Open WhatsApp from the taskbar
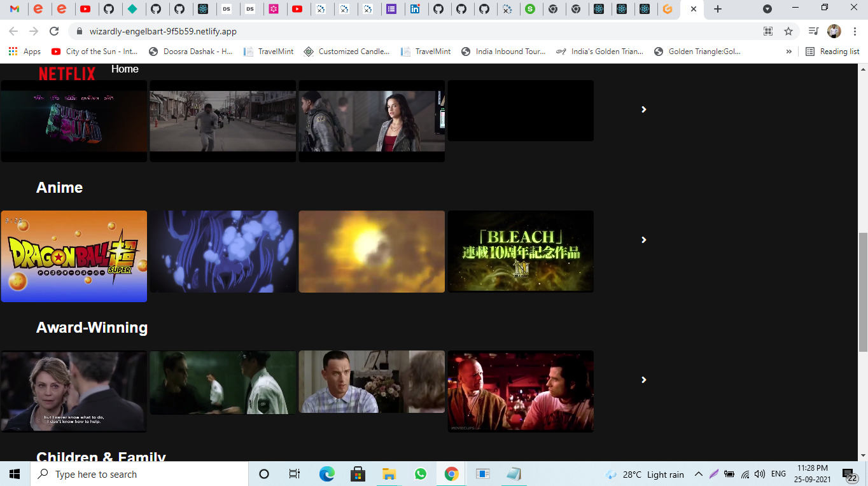Screen dimensions: 868x486 coord(420,474)
